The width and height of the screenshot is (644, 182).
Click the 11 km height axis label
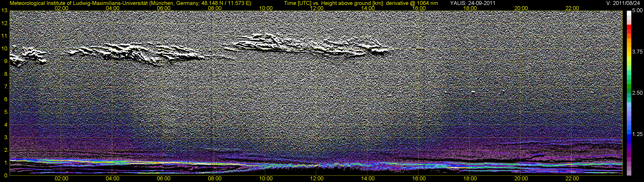pos(5,36)
